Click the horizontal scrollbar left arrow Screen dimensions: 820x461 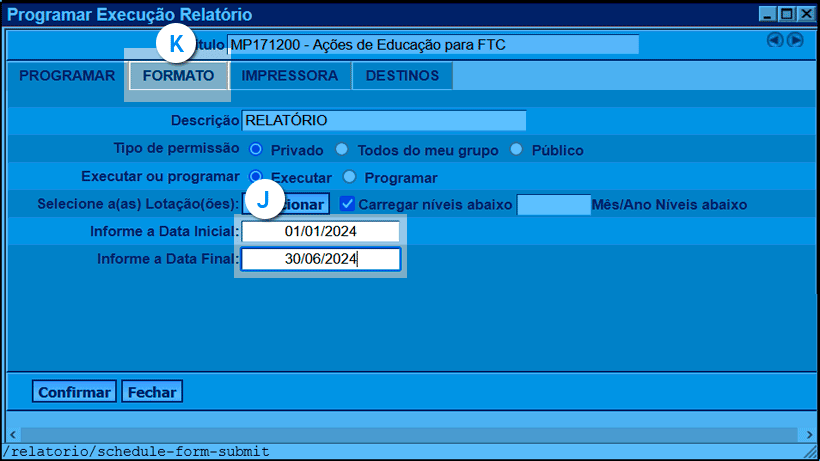(13, 434)
